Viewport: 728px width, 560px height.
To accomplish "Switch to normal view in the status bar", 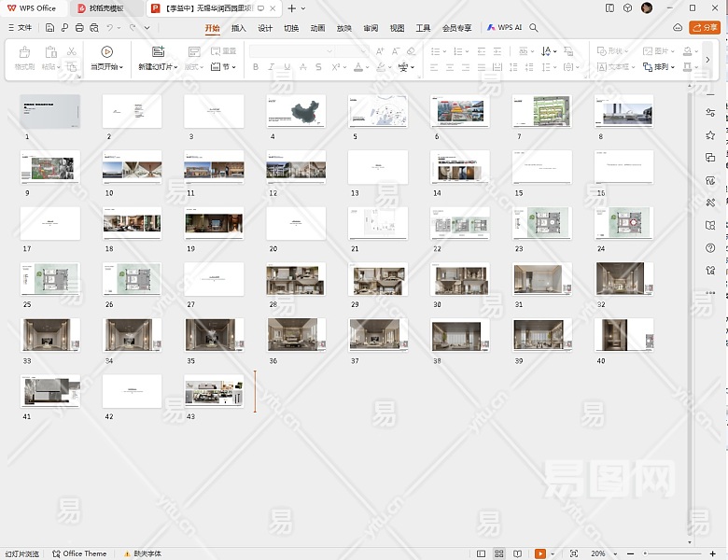I will [481, 553].
